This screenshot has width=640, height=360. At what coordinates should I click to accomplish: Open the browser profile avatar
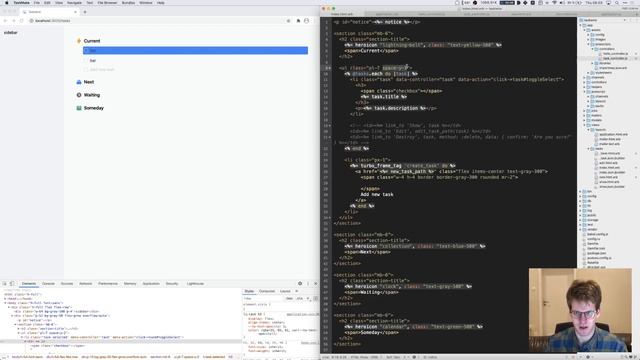[x=307, y=20]
